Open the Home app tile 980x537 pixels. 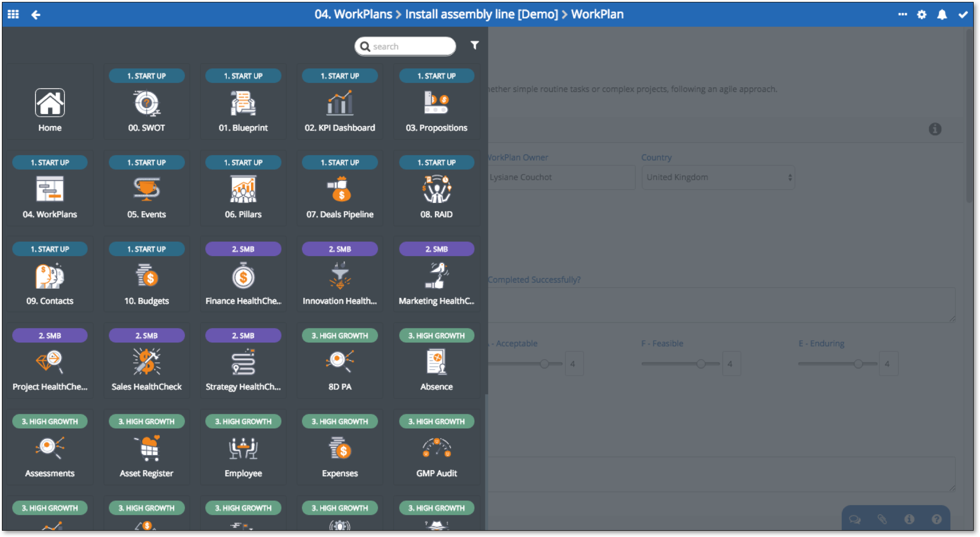(50, 102)
